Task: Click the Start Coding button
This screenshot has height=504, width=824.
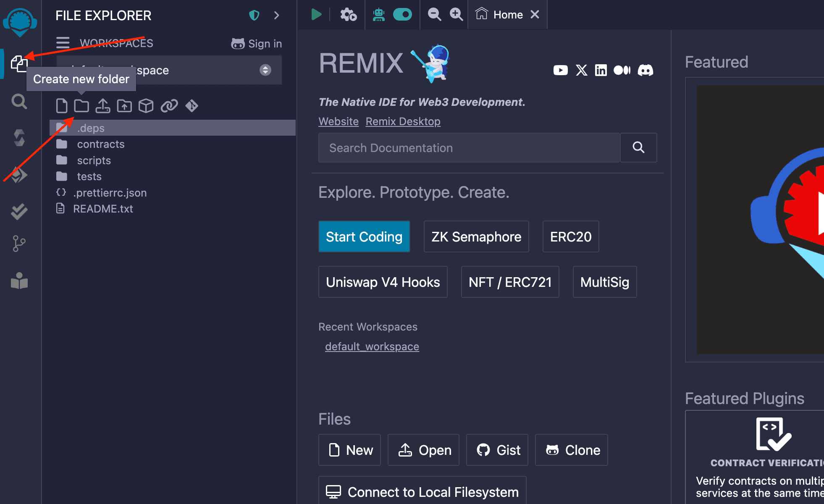Action: coord(364,236)
